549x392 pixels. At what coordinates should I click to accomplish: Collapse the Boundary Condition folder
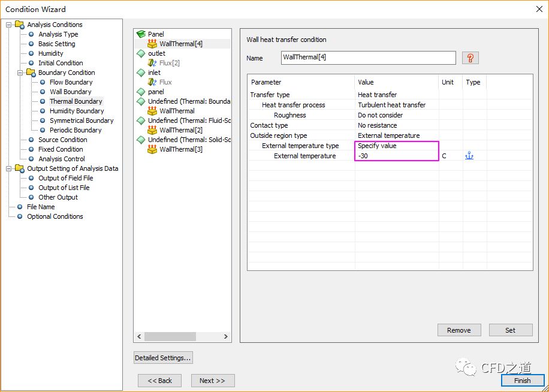[20, 73]
